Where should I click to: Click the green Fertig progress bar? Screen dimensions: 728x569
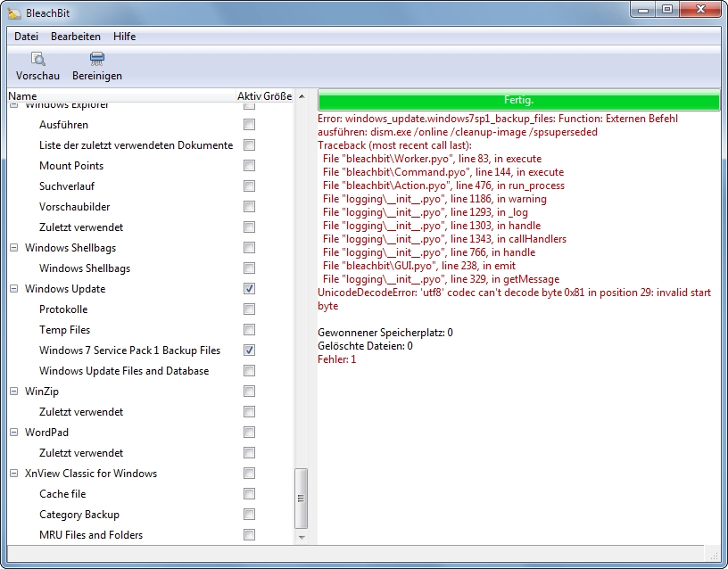[x=518, y=100]
